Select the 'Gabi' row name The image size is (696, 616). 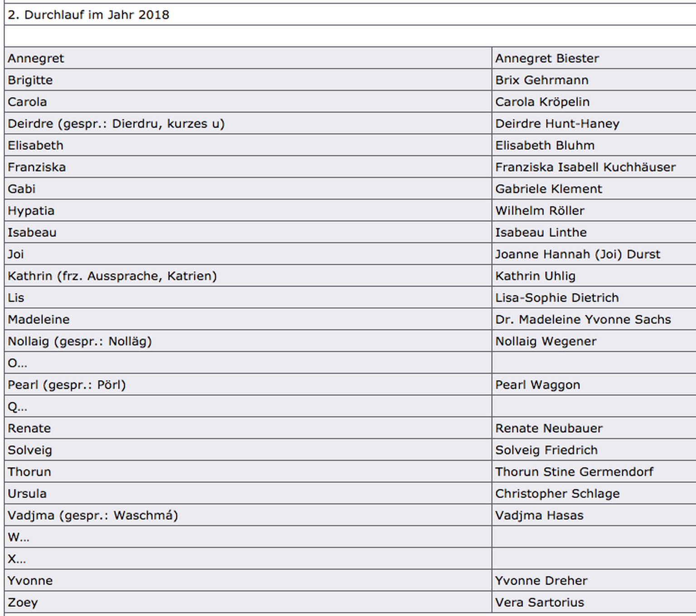pyautogui.click(x=22, y=189)
